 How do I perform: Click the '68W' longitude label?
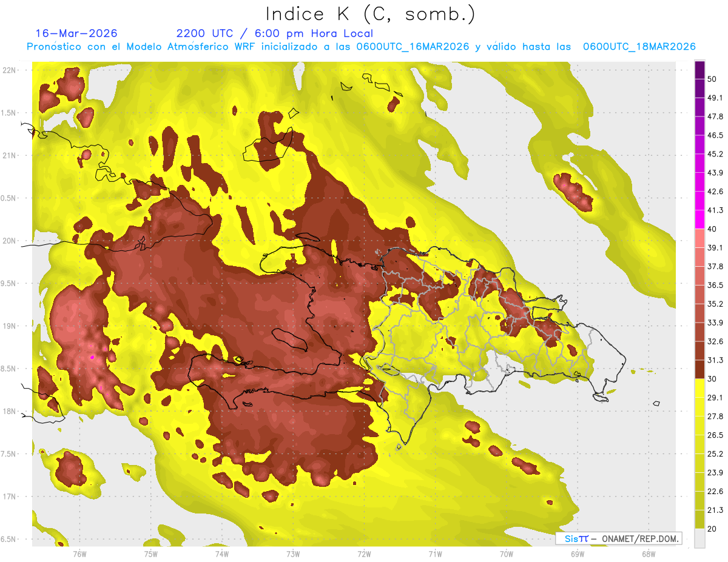point(649,554)
